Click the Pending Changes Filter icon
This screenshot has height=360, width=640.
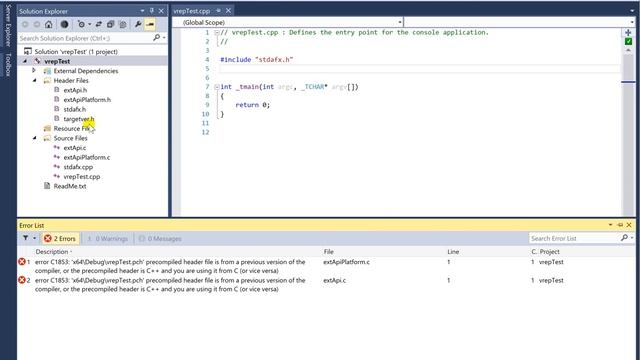coord(81,24)
